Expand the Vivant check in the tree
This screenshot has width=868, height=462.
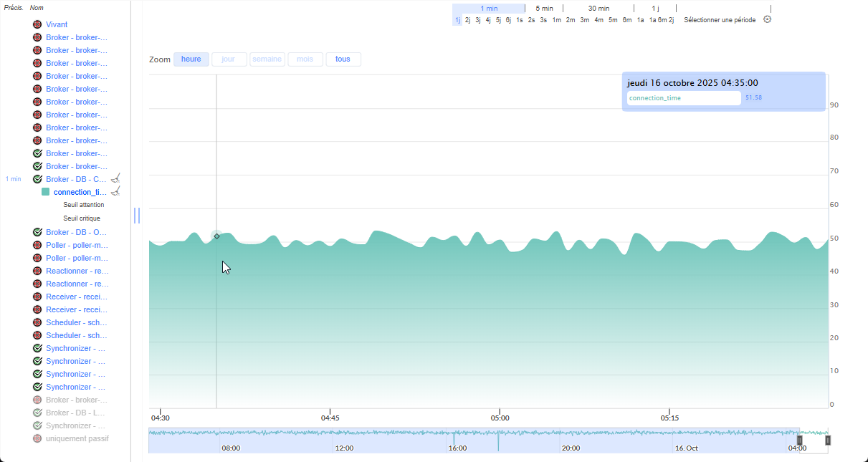tap(57, 24)
